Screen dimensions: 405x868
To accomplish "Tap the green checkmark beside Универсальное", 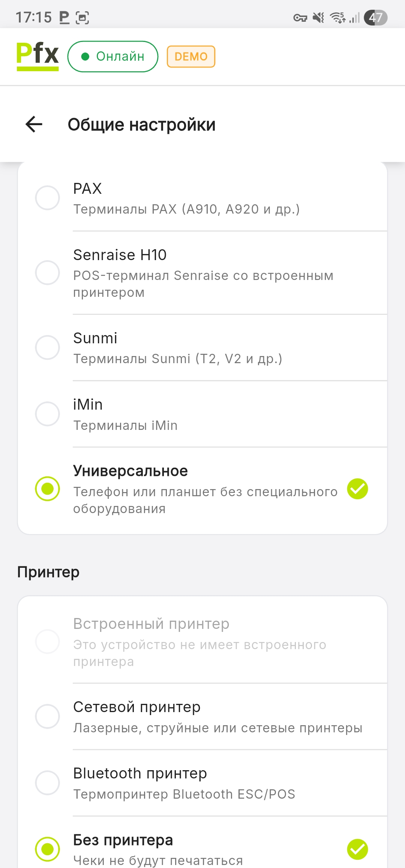I will point(357,489).
